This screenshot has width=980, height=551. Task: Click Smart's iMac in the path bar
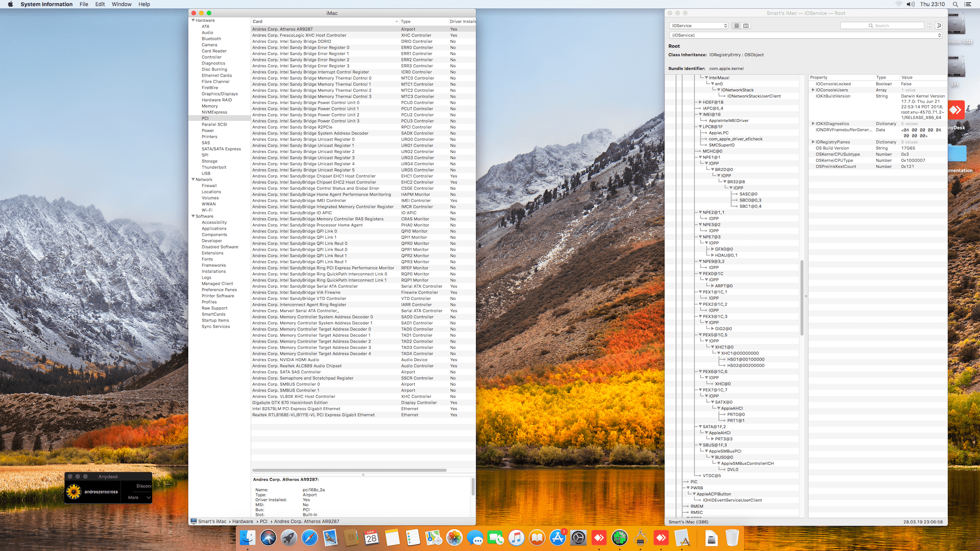pos(212,521)
